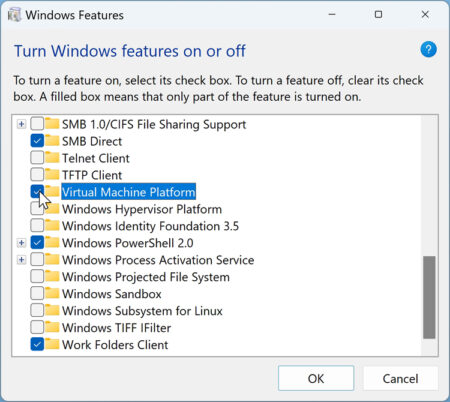The image size is (450, 402).
Task: Tick the Windows Hypervisor Platform checkbox
Action: [x=37, y=209]
